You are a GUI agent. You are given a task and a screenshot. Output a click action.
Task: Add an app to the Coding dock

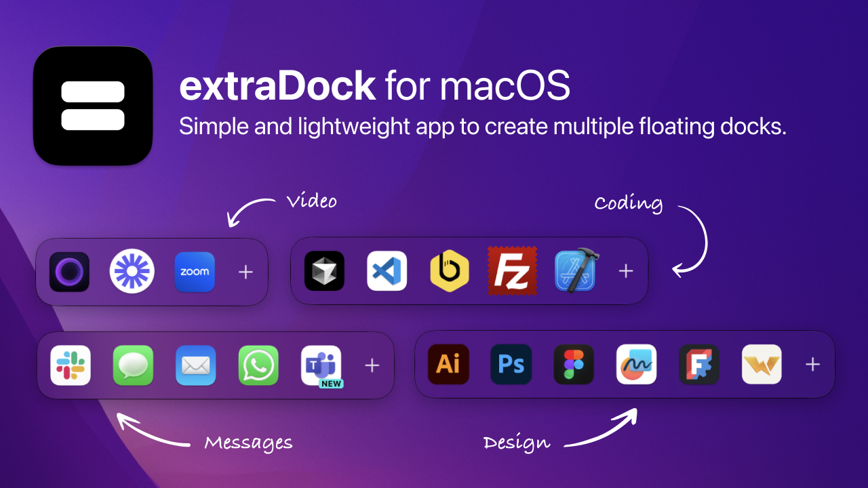pyautogui.click(x=626, y=271)
